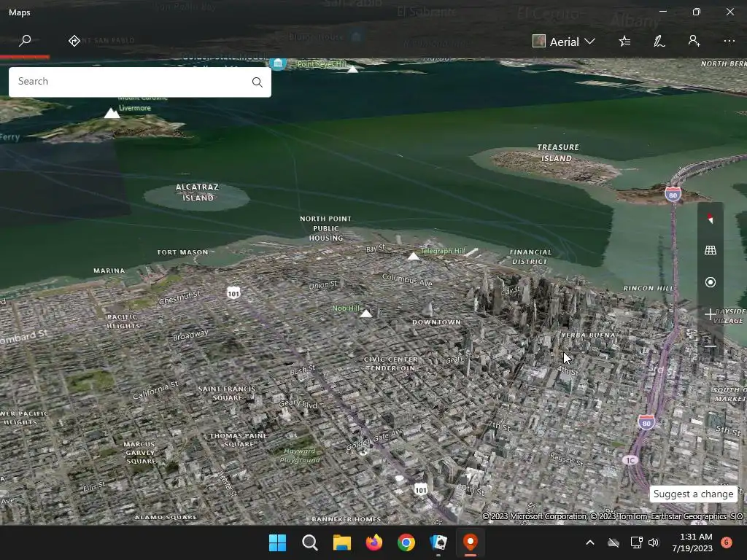Click the museum landmark pin icon

coord(278,63)
